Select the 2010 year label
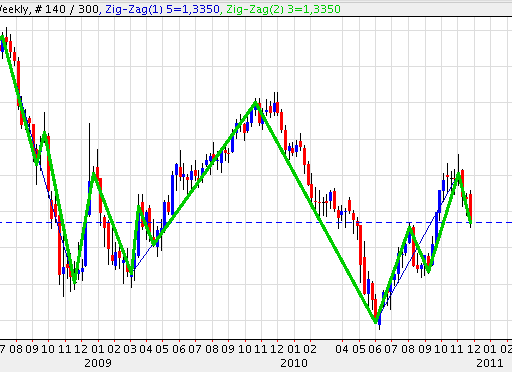Image resolution: width=512 pixels, height=372 pixels. coord(294,363)
